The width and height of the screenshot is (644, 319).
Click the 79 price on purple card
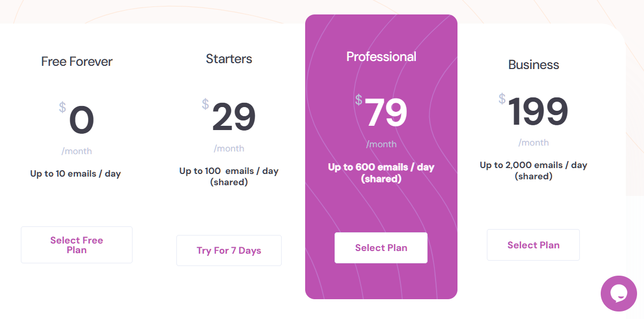pyautogui.click(x=386, y=113)
